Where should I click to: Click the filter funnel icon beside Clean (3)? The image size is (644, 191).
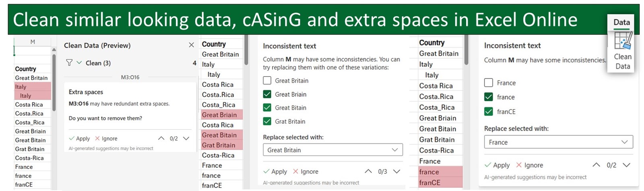tap(69, 63)
